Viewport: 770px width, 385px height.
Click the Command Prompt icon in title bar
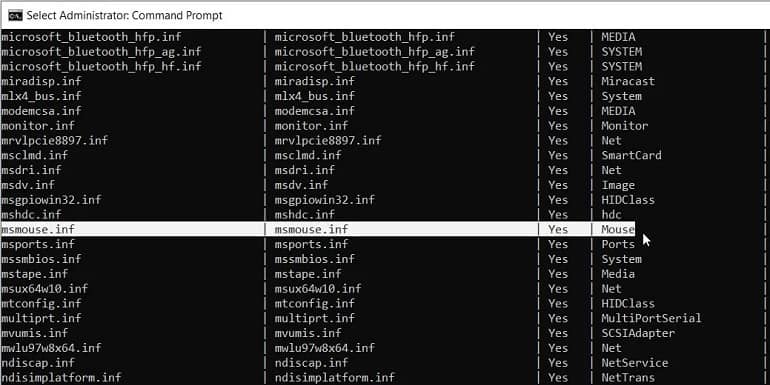point(15,16)
